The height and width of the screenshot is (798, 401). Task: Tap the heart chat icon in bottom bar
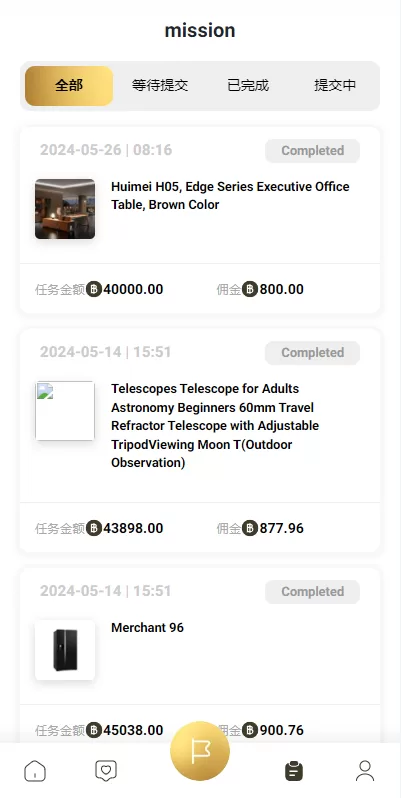pos(106,771)
